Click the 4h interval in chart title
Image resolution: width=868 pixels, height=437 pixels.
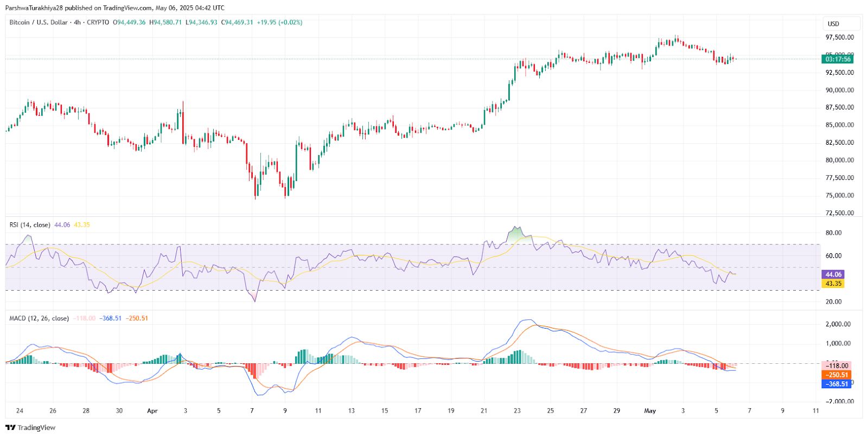(x=78, y=22)
